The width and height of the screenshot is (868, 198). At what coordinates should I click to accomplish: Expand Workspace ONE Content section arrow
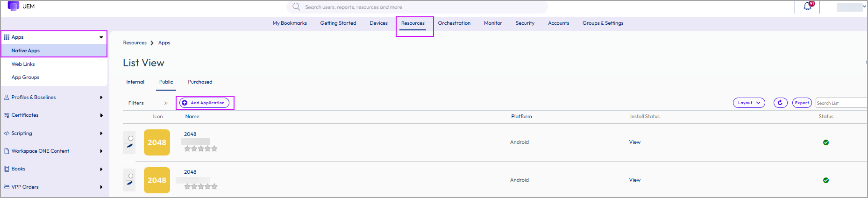(x=101, y=151)
